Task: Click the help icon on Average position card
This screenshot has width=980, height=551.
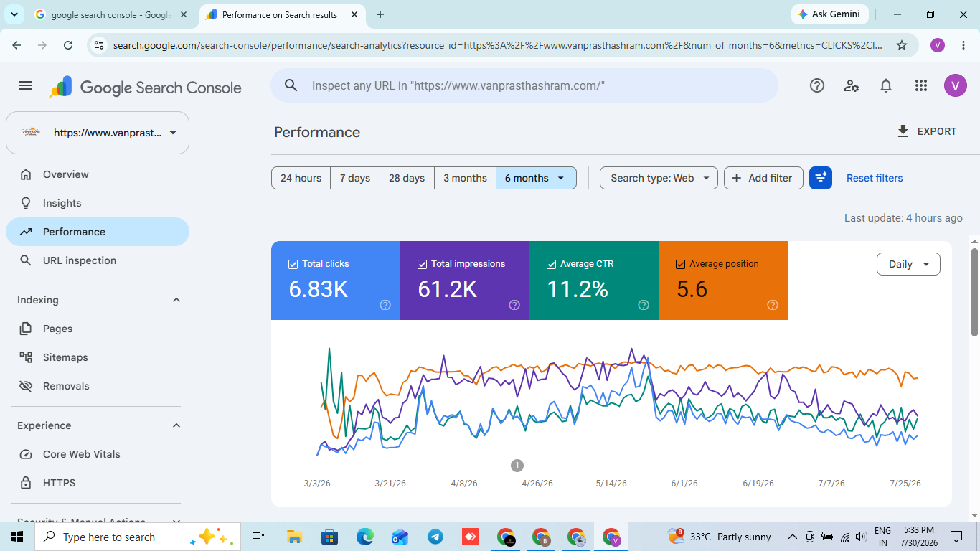Action: (x=773, y=305)
